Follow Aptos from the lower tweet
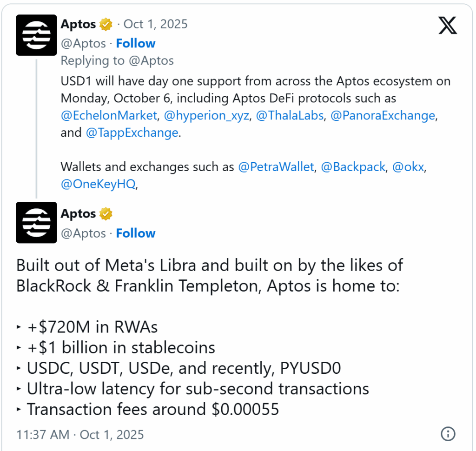Viewport: 476px width, 451px height. [x=135, y=233]
